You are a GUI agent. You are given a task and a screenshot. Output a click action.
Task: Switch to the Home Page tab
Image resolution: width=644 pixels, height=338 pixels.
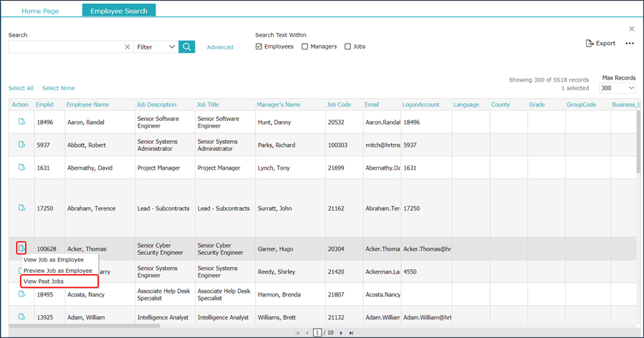(40, 11)
